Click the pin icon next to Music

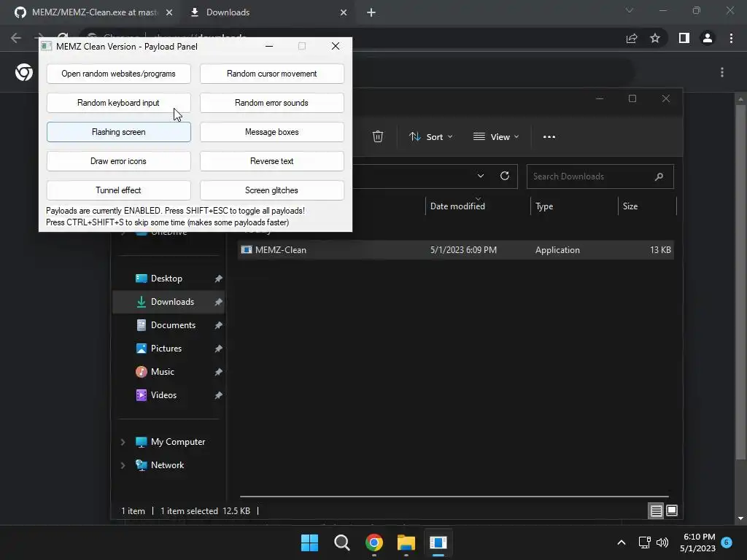click(x=218, y=372)
